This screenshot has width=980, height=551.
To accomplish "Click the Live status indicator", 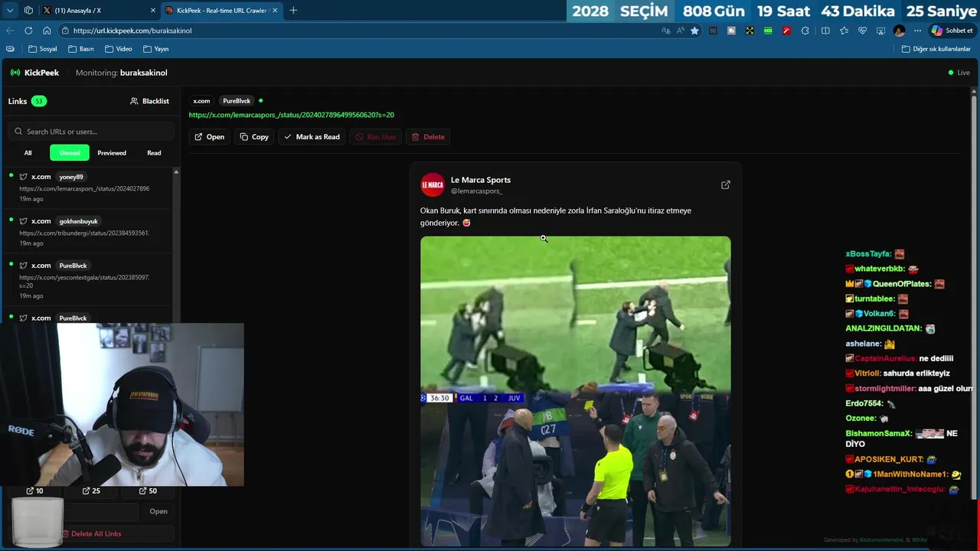I will pyautogui.click(x=959, y=73).
